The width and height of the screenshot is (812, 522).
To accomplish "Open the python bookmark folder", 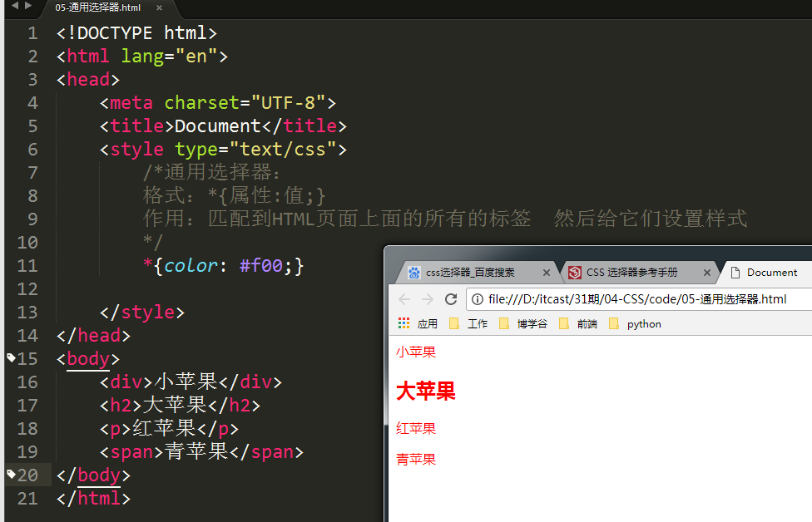I will (636, 324).
